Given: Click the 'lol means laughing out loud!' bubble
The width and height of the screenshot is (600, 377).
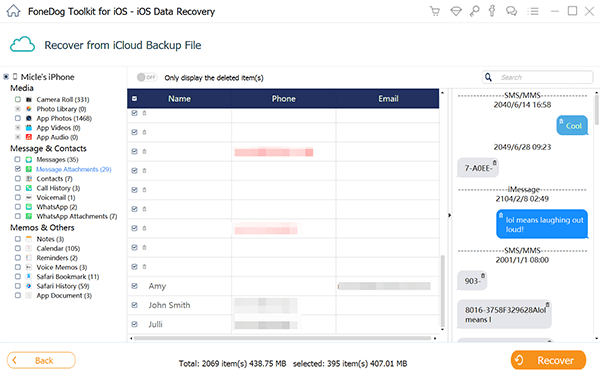Looking at the screenshot, I should pyautogui.click(x=542, y=224).
